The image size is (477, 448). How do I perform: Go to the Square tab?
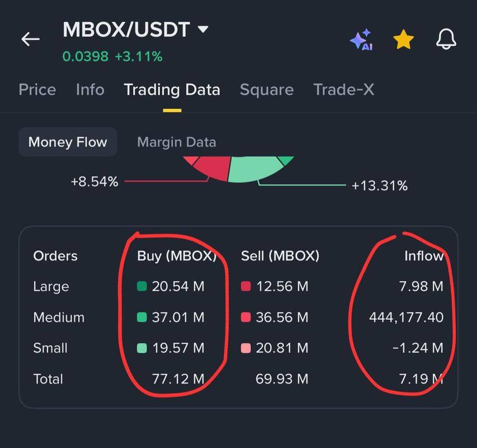(266, 90)
